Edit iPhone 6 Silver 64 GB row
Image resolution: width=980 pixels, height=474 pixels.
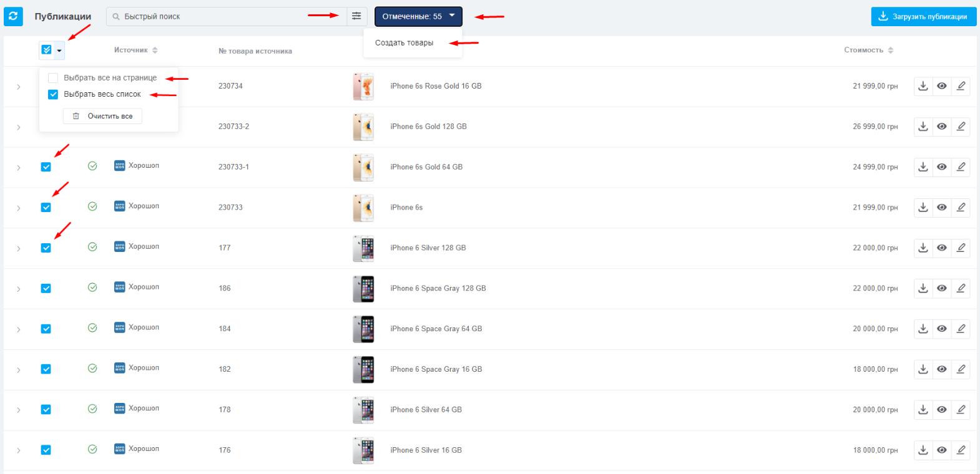pos(961,410)
